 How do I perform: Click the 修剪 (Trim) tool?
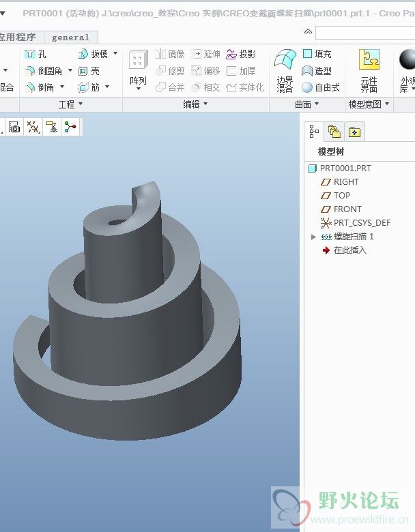(x=170, y=71)
